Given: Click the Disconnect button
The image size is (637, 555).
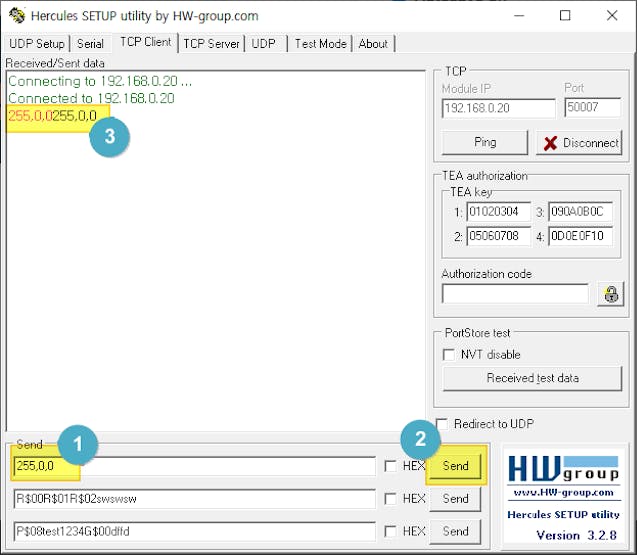Looking at the screenshot, I should point(579,143).
